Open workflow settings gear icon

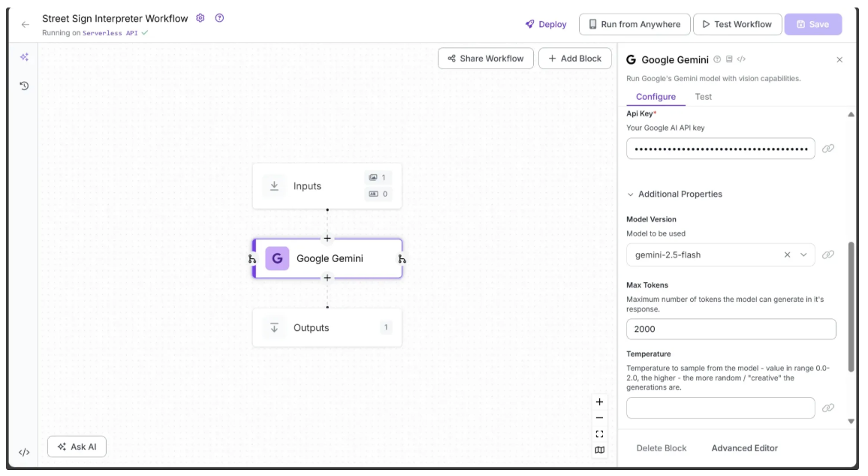click(200, 18)
